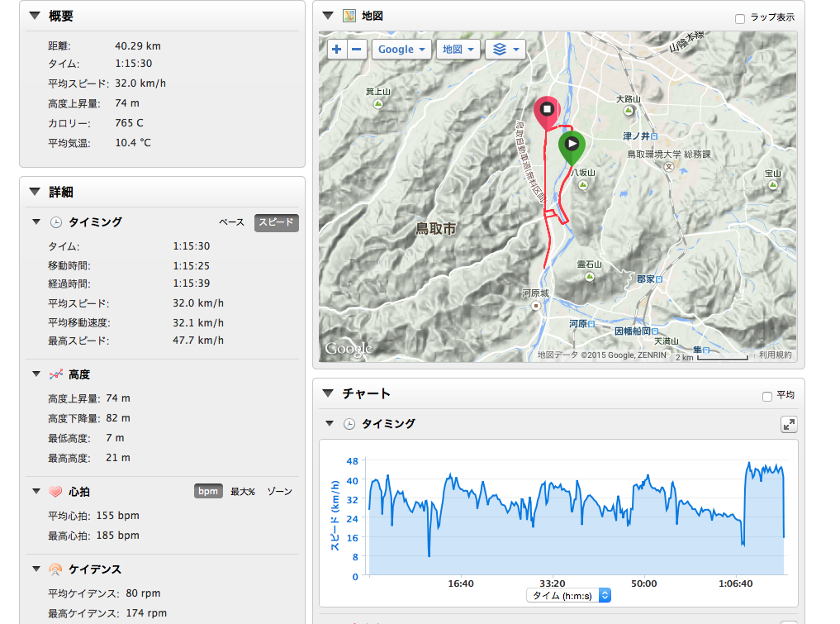Image resolution: width=840 pixels, height=624 pixels.
Task: Enable the ラップ表示 checkbox
Action: [740, 18]
